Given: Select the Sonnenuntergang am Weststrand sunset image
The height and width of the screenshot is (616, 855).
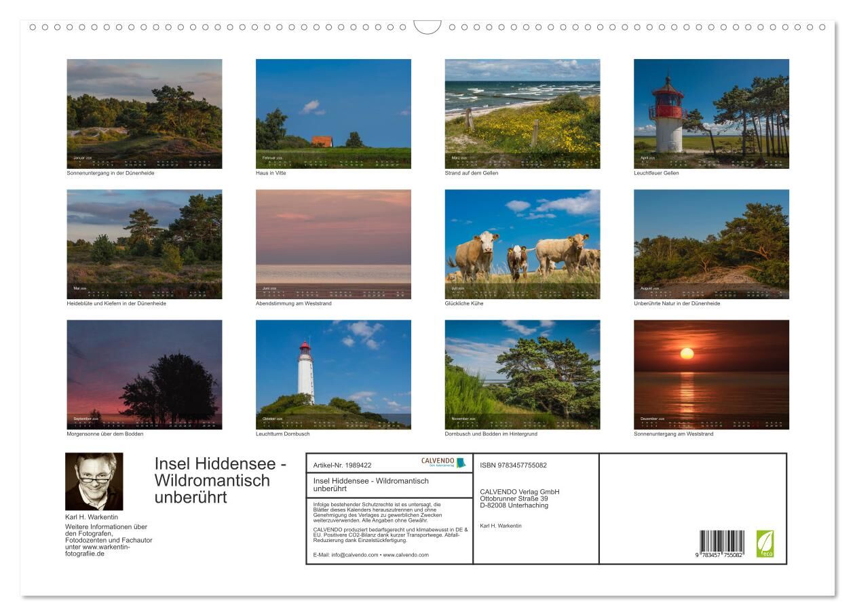Looking at the screenshot, I should [711, 374].
